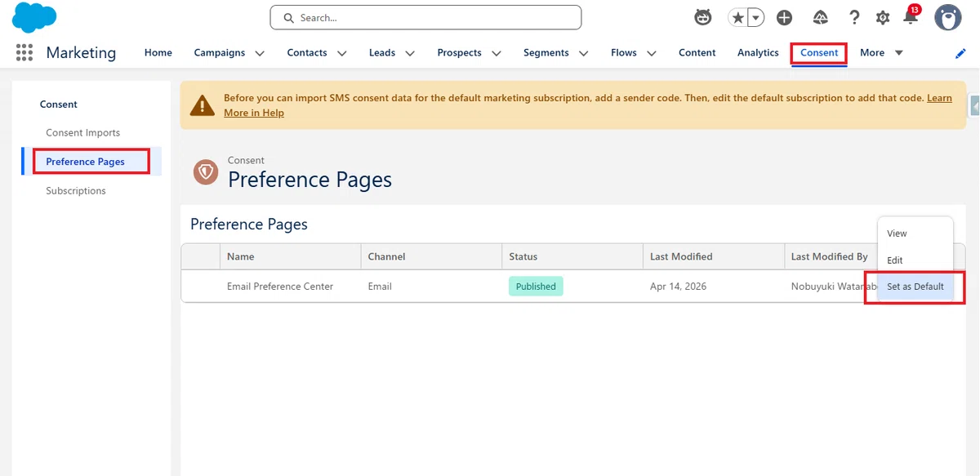Focus the global Search field
This screenshot has height=476, width=980.
pos(425,17)
